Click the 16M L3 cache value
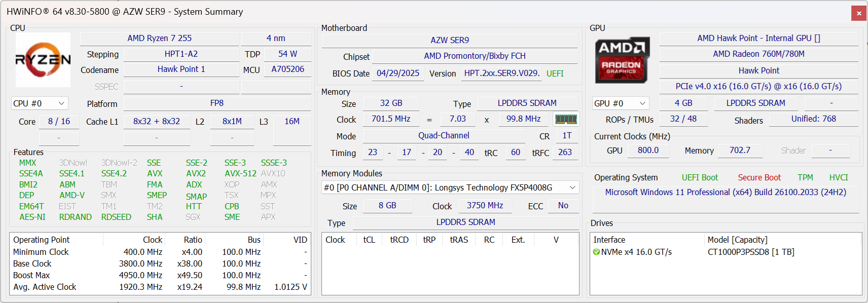868x303 pixels. pos(292,122)
